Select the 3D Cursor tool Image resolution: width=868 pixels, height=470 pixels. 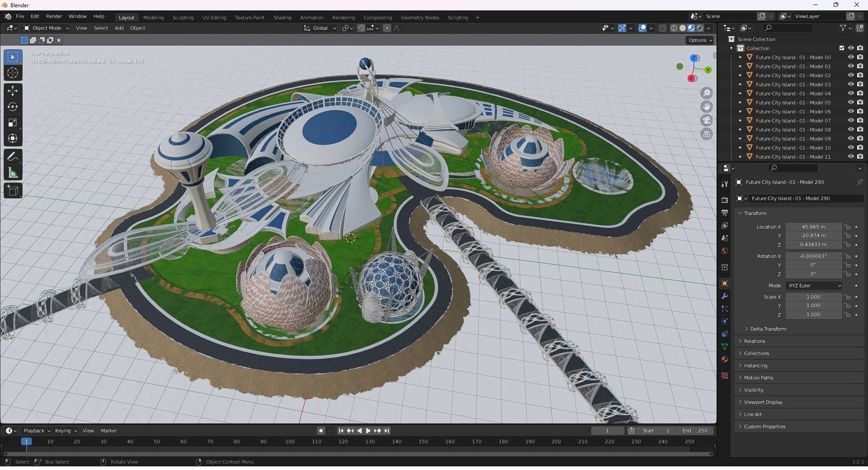click(x=13, y=73)
